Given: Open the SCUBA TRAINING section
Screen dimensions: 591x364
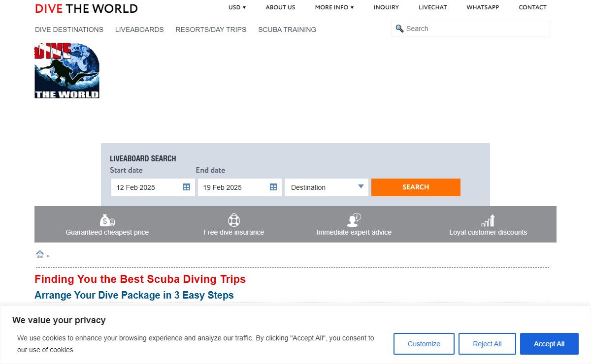Looking at the screenshot, I should pyautogui.click(x=287, y=30).
